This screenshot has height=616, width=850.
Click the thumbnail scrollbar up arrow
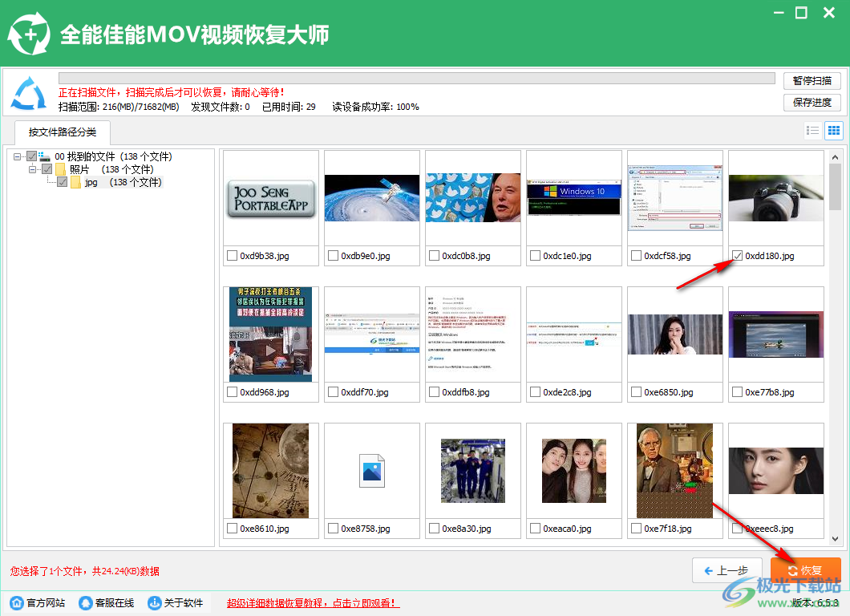coord(835,156)
